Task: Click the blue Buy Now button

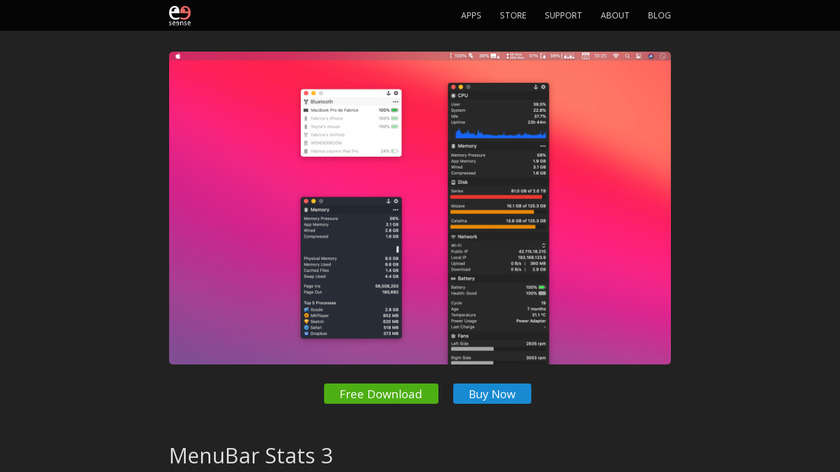Action: coord(492,394)
